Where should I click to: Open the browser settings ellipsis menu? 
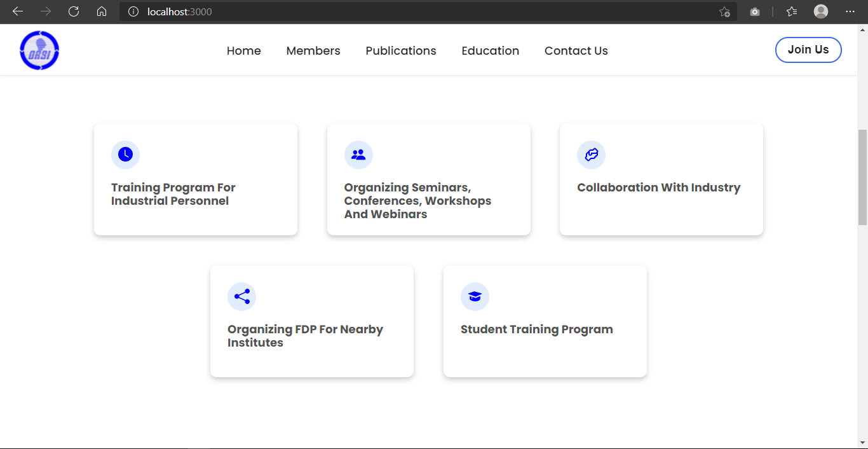pos(850,11)
